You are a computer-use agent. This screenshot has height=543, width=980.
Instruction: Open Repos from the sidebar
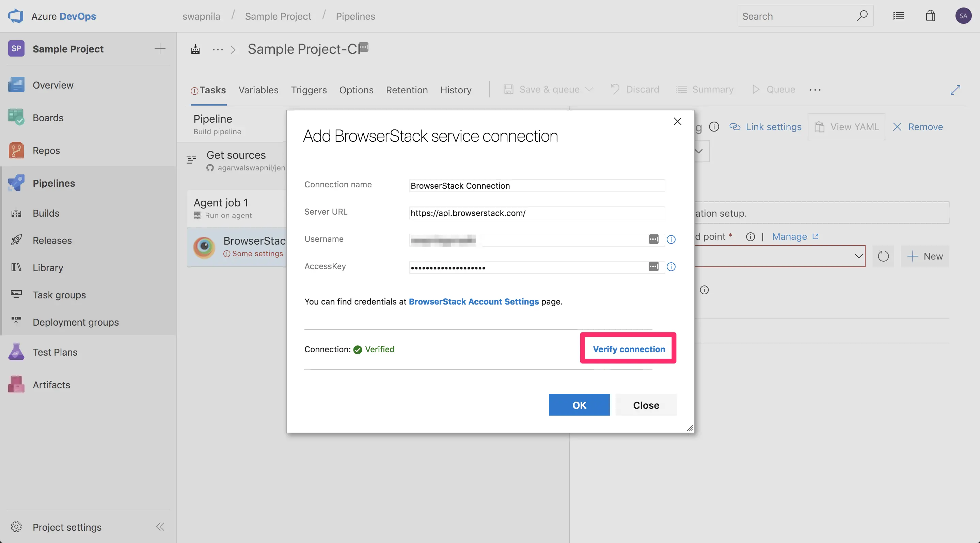point(46,151)
